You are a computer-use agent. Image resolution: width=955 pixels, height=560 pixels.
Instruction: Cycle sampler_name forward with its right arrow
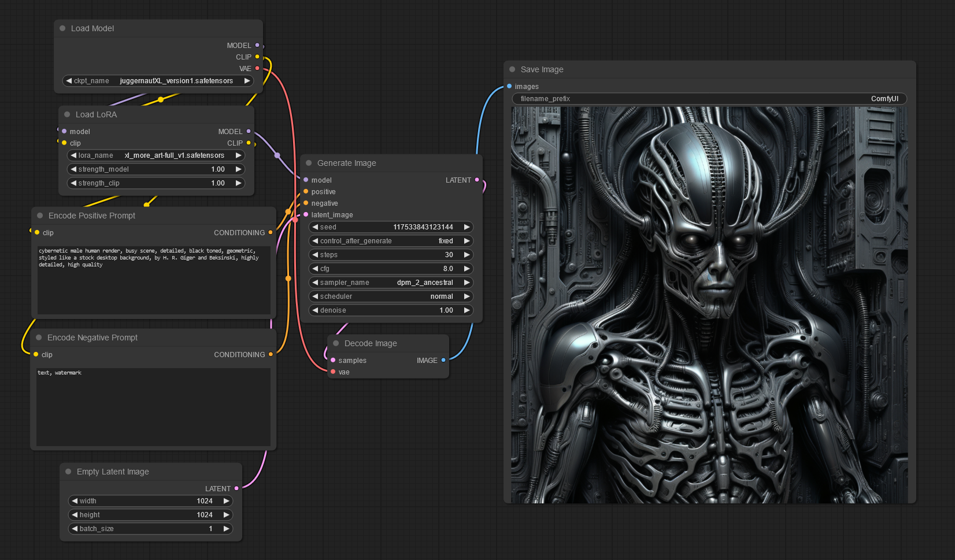point(467,283)
